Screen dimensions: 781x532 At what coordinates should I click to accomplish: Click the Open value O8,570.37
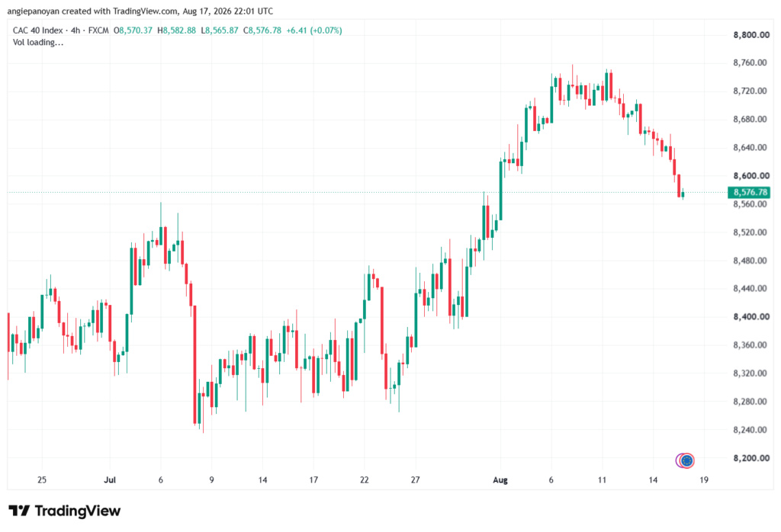[x=133, y=30]
